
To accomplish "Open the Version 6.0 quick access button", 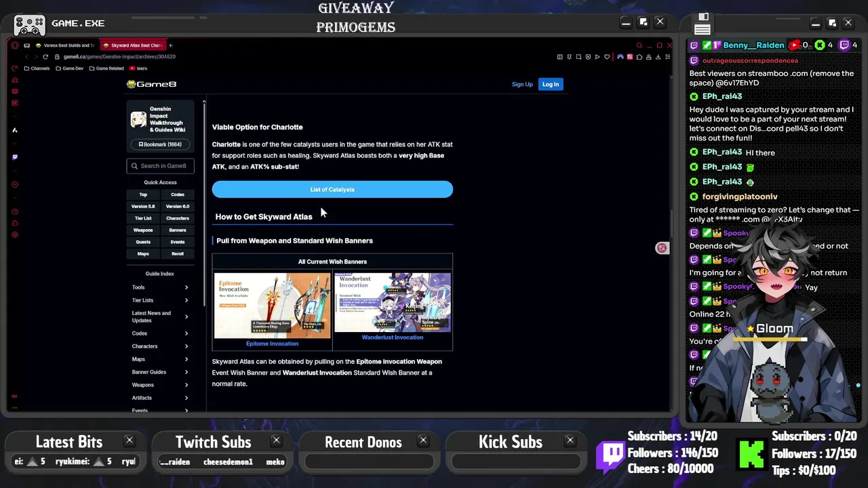I will point(178,206).
